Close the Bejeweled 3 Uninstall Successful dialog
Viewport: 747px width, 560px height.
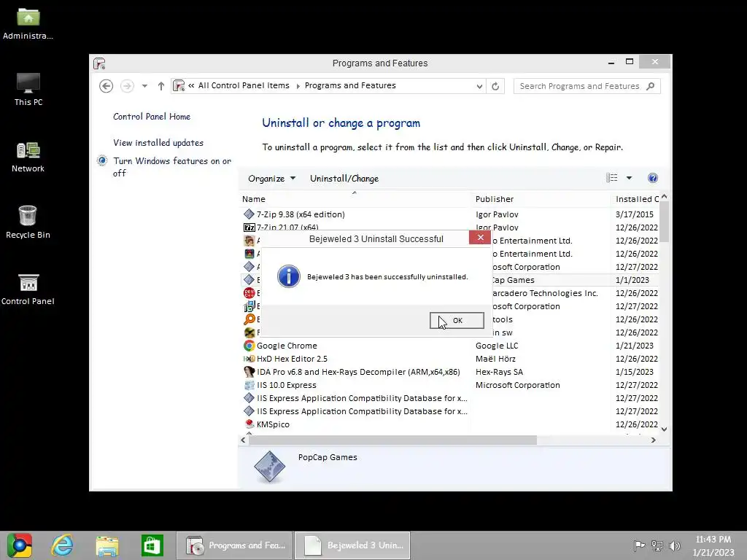click(x=480, y=237)
